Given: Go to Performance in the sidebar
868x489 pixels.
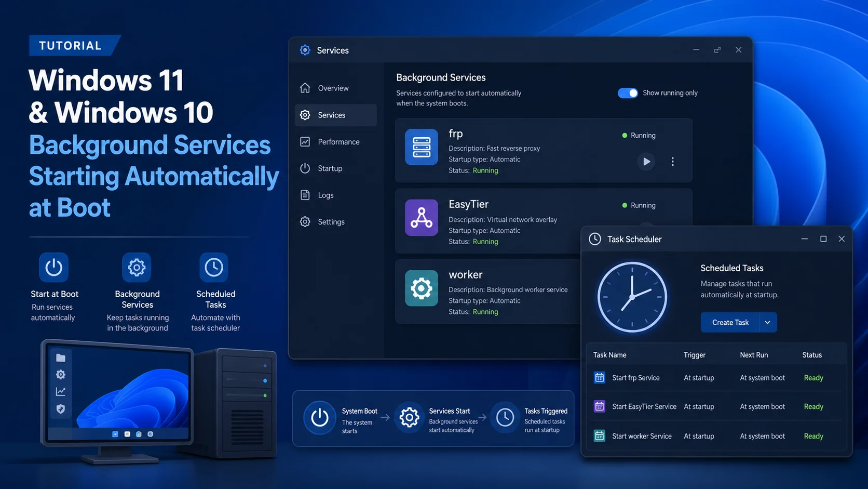Looking at the screenshot, I should click(x=336, y=142).
